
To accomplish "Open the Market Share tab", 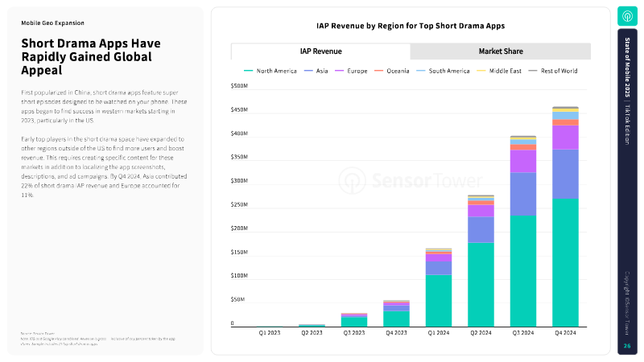I will click(x=501, y=51).
